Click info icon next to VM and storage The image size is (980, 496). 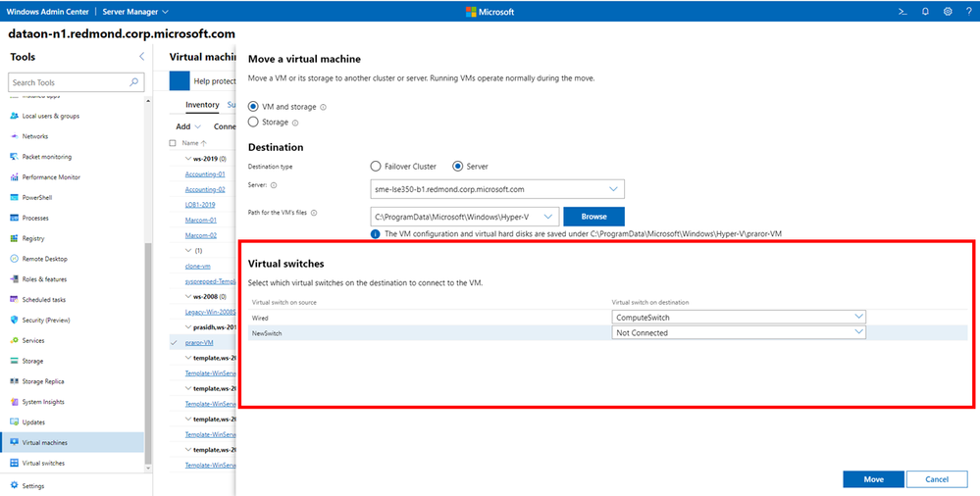(323, 108)
